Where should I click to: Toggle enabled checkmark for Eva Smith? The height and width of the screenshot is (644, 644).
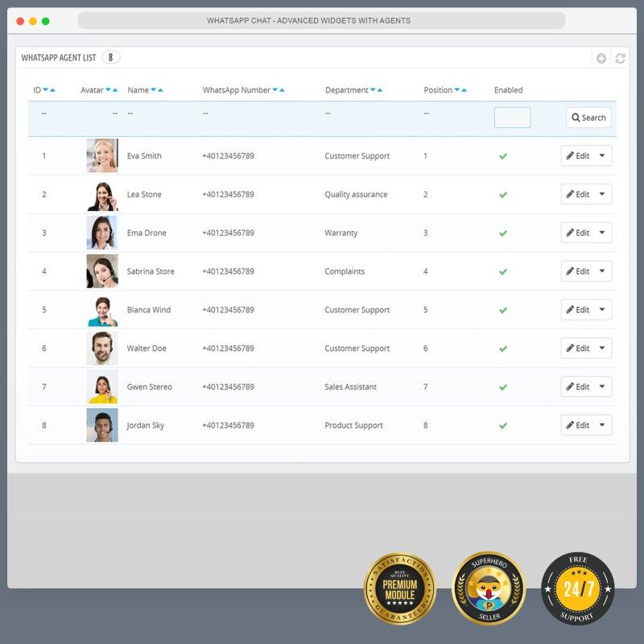(502, 156)
